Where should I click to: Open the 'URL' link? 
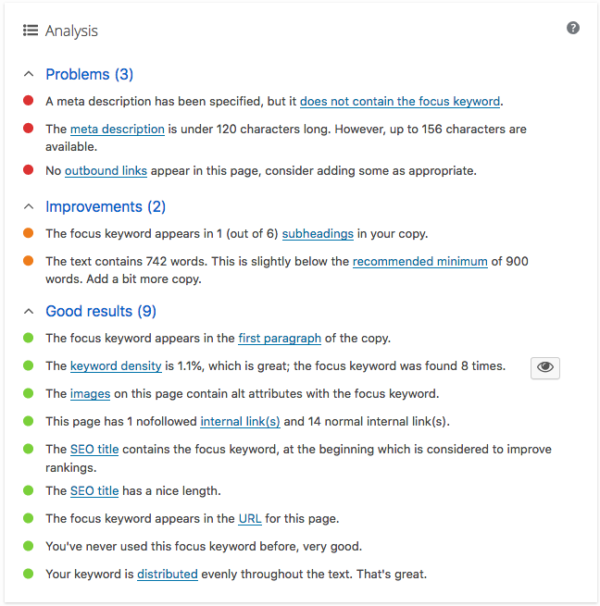250,519
